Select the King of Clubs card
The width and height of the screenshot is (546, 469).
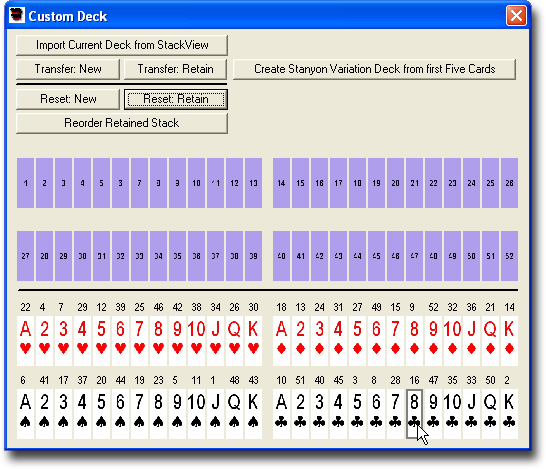pos(509,414)
